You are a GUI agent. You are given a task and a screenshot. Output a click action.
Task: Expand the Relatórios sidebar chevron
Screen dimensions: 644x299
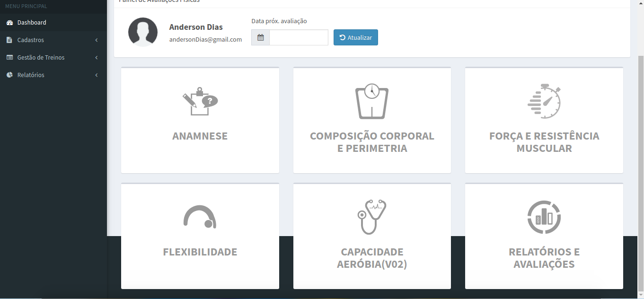(x=97, y=75)
